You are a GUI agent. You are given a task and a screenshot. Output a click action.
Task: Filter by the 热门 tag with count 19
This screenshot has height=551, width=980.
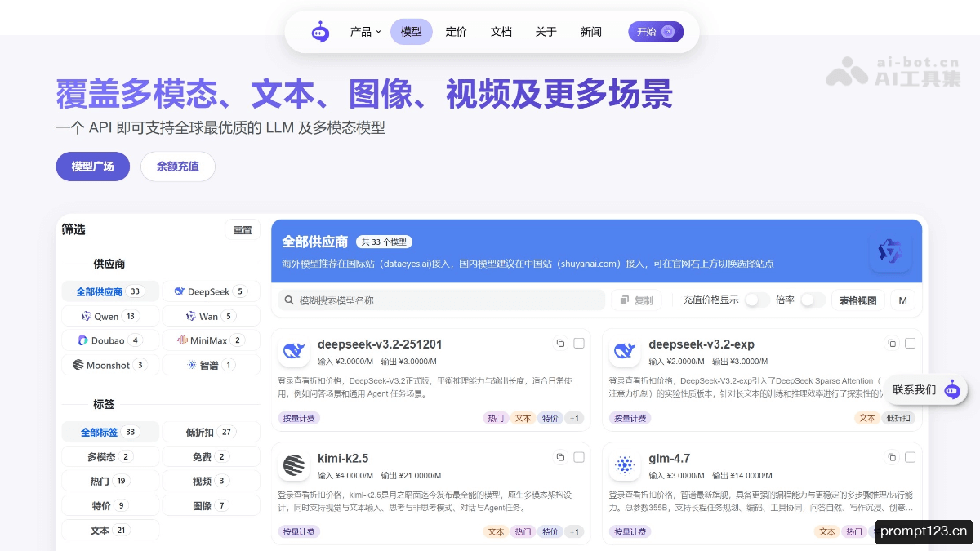[110, 481]
